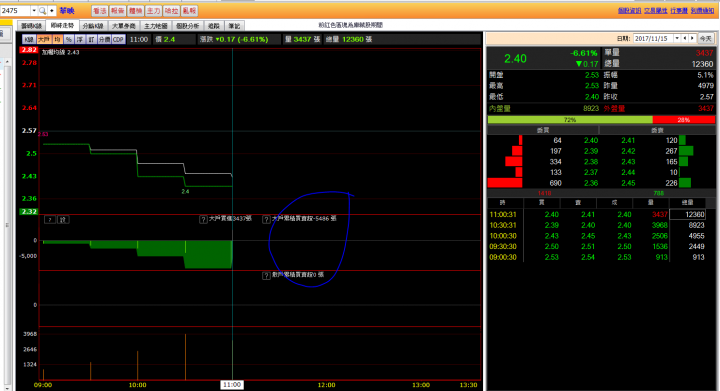Toggle the 均 average line button
Viewport: 720px width, 391px height.
click(57, 39)
